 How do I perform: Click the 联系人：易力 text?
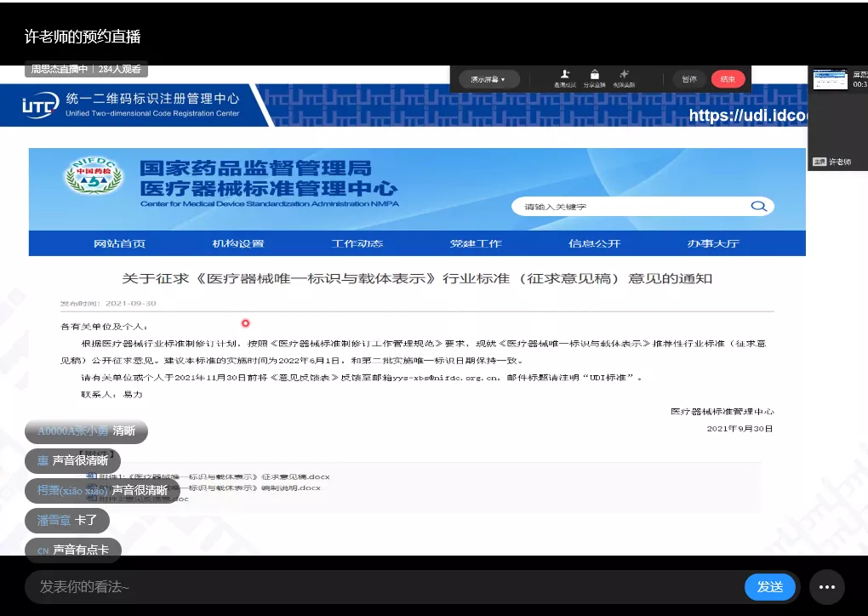(111, 395)
